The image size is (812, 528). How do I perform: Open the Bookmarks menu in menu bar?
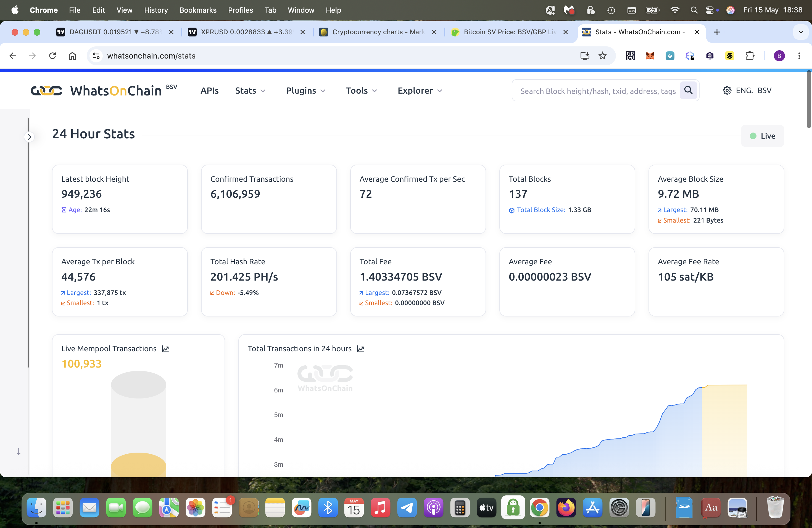198,10
